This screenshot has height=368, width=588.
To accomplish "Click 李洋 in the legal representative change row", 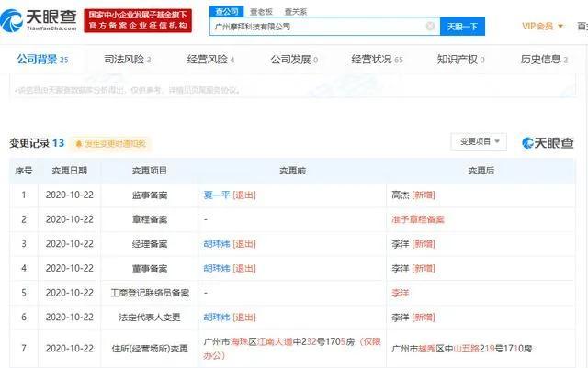I will coord(400,316).
